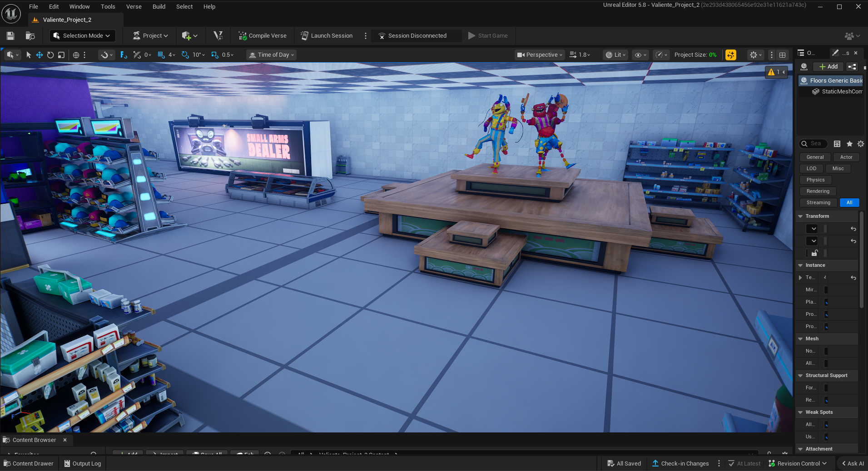
Task: Toggle grid snapping icon
Action: [161, 55]
